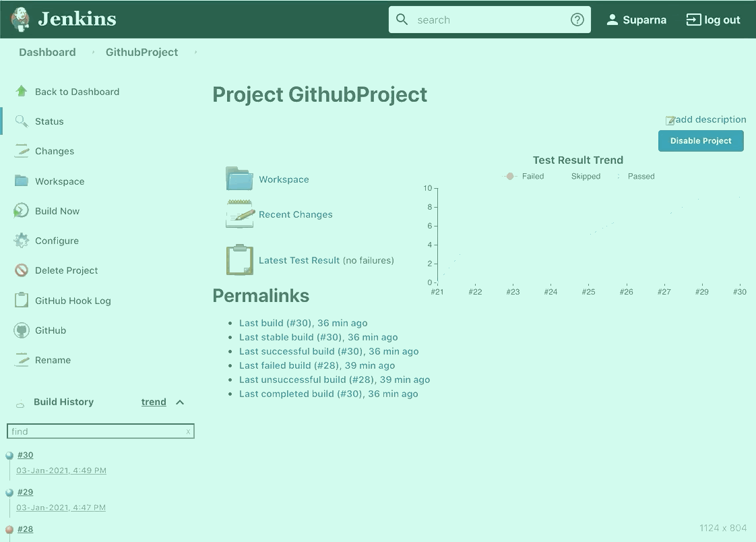
Task: Open the Recent Changes text link
Action: click(x=296, y=214)
